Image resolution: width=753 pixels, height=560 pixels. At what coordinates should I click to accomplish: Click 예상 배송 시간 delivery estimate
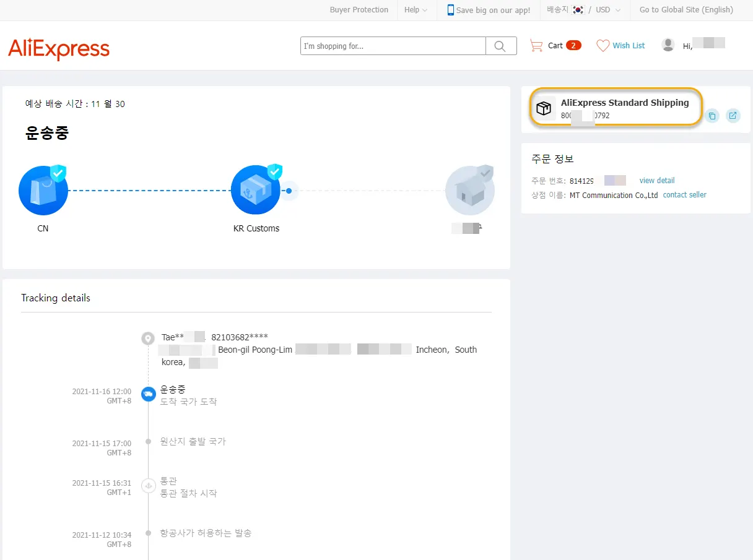pos(75,104)
